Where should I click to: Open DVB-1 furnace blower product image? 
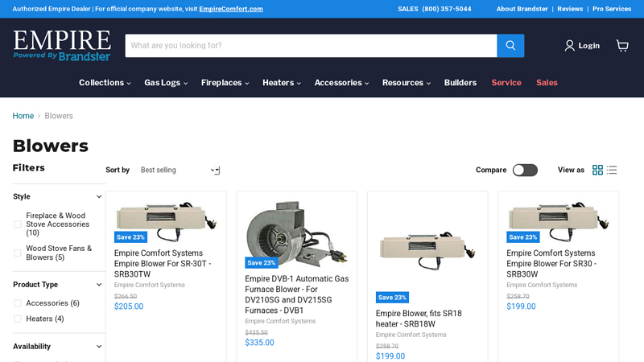[297, 234]
